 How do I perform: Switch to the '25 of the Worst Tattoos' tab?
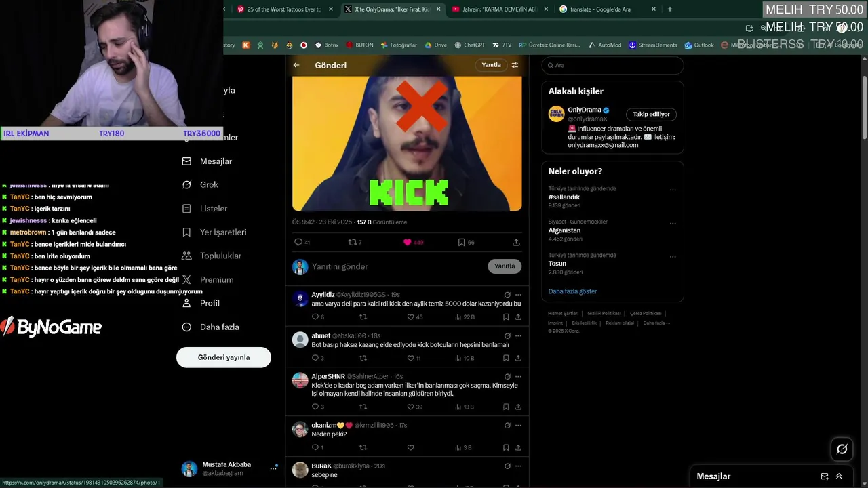tap(285, 9)
